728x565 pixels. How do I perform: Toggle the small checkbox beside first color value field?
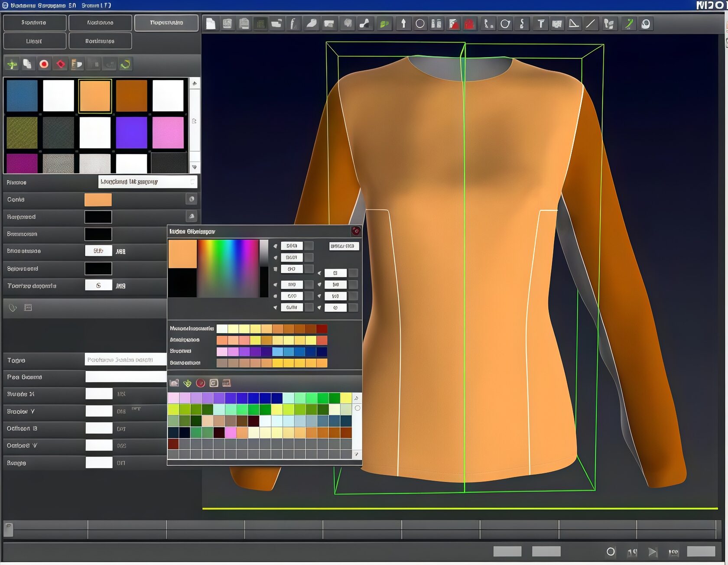pyautogui.click(x=309, y=246)
